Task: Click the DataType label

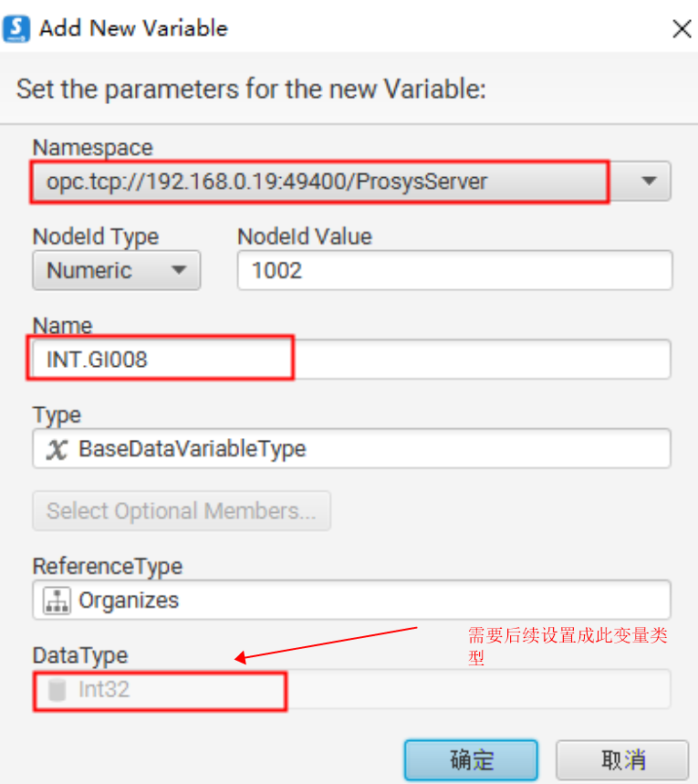Action: coord(80,655)
